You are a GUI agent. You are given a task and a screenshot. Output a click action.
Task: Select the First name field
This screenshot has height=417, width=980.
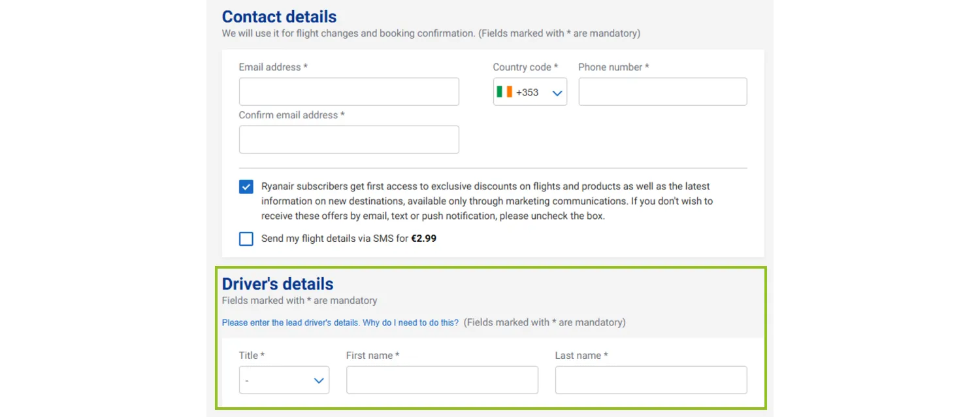[442, 380]
